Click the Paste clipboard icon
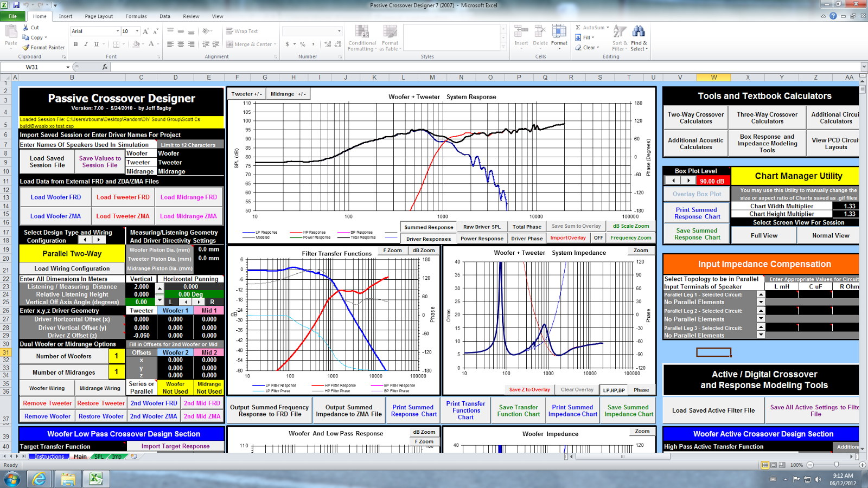868x488 pixels. [x=11, y=31]
